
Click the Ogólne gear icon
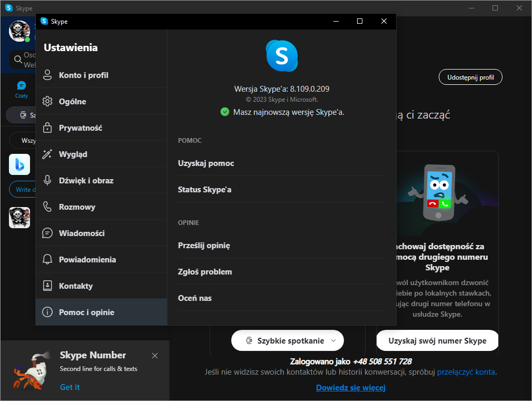[x=47, y=101]
